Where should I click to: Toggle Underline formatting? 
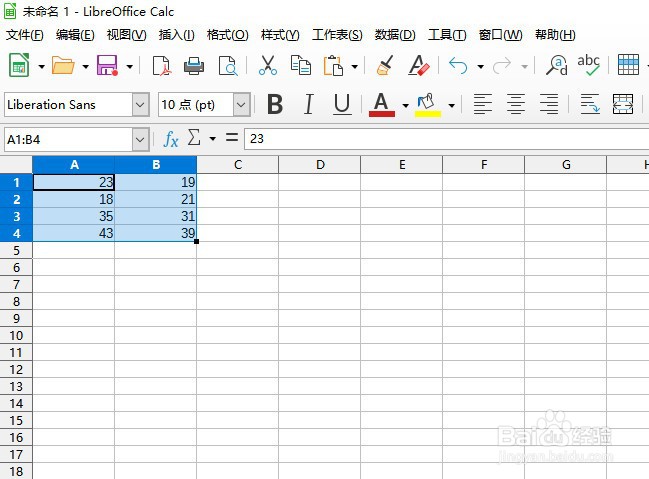pyautogui.click(x=342, y=104)
